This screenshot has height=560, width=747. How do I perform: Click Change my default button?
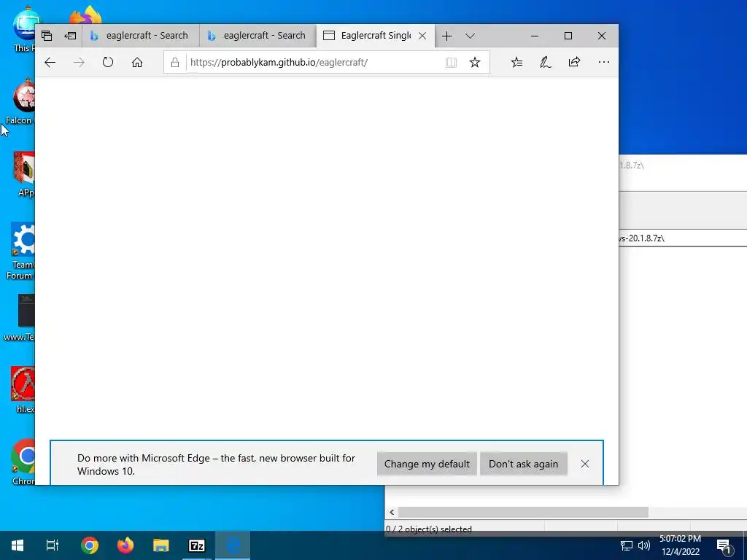[427, 464]
